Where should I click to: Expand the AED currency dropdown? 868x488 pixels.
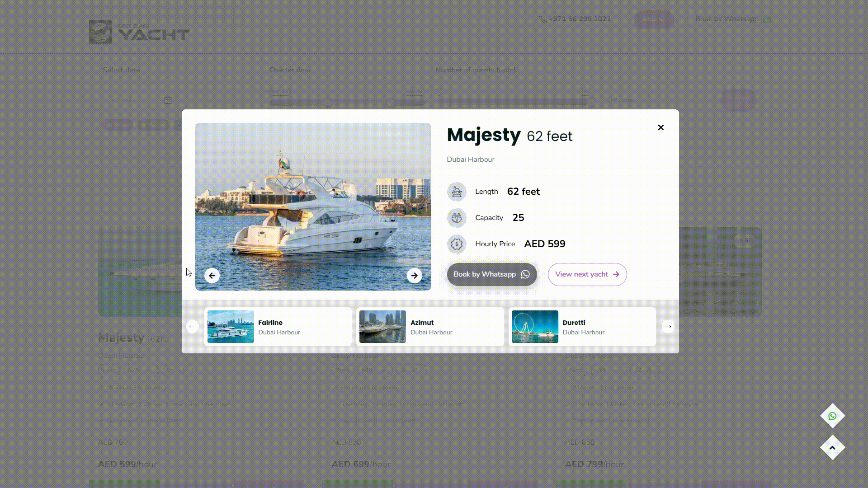(654, 19)
